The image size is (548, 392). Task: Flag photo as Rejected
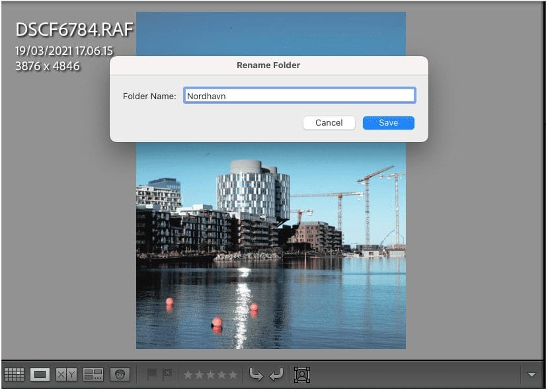tap(168, 375)
